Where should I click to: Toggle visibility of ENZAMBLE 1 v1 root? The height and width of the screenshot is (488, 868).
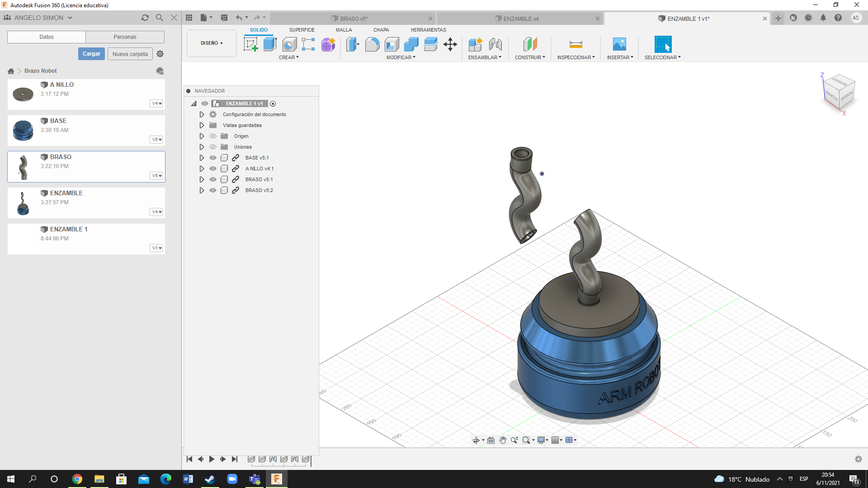pos(205,103)
